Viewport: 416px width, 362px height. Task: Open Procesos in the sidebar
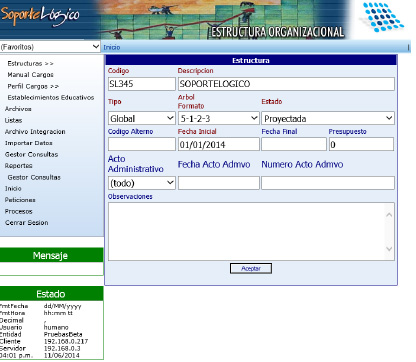point(19,211)
